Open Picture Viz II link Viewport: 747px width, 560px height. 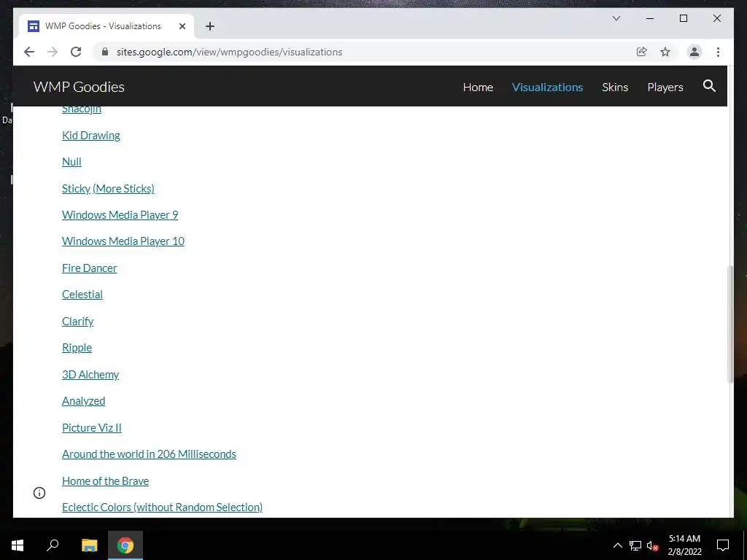coord(91,427)
